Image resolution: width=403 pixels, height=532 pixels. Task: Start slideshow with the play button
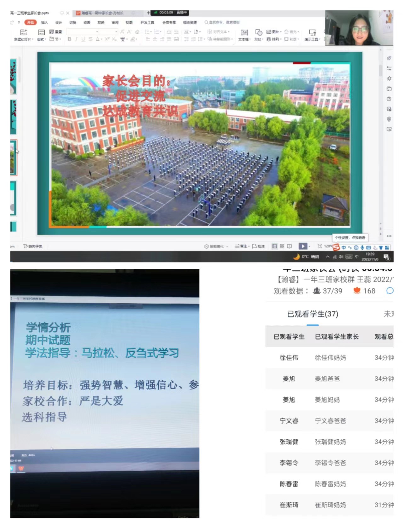click(303, 246)
